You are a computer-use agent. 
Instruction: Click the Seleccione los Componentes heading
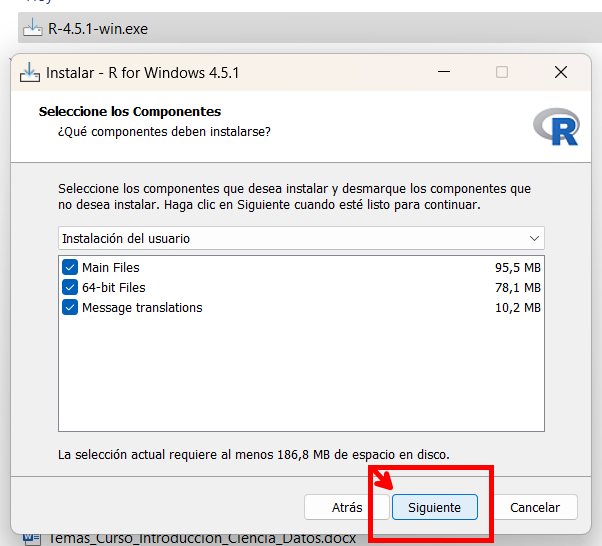[x=130, y=111]
